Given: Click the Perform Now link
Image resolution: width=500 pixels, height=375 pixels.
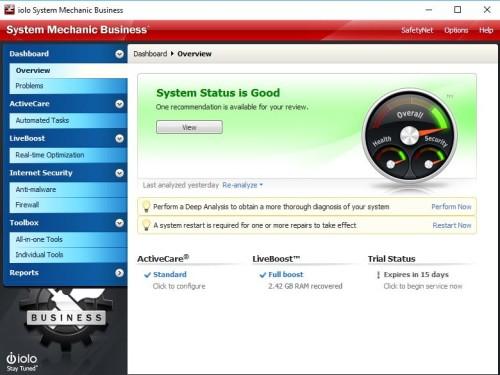Looking at the screenshot, I should 451,207.
